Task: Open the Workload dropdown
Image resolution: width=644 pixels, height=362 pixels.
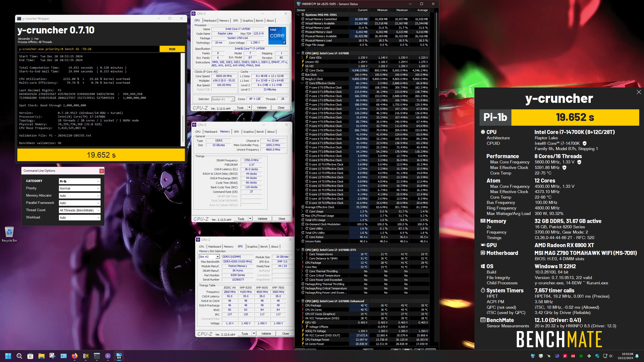Action: click(x=80, y=218)
